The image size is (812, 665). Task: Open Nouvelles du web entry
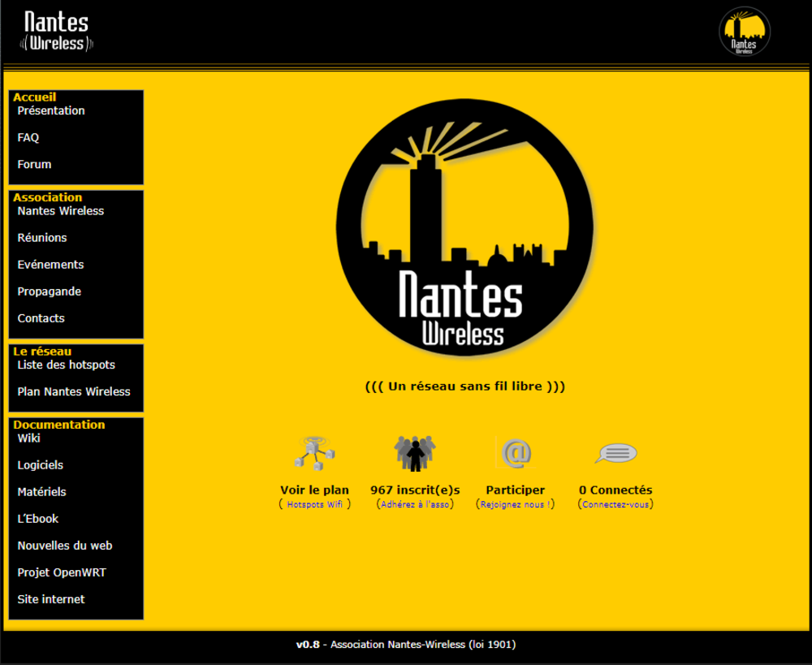click(65, 546)
